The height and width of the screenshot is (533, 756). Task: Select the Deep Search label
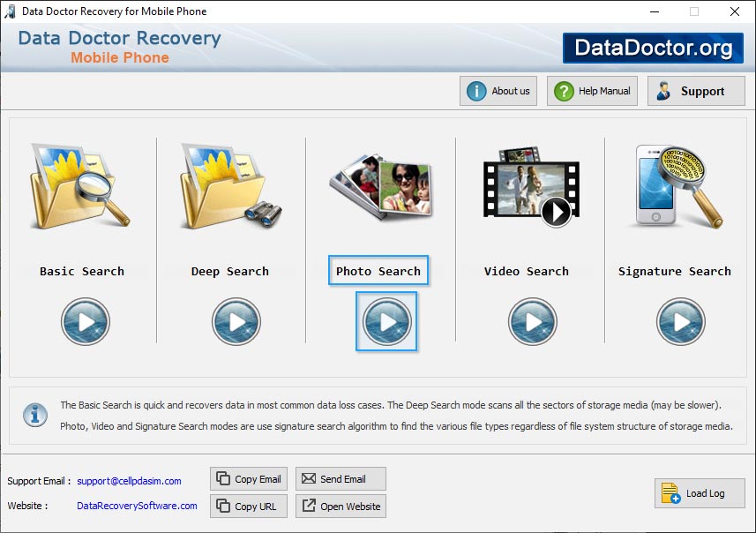(x=230, y=271)
